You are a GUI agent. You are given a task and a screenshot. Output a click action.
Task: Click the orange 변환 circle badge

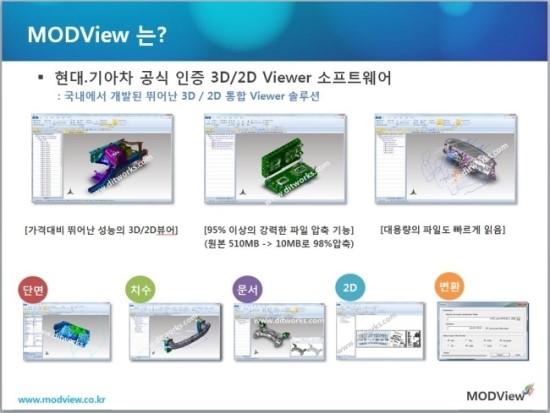coord(449,286)
